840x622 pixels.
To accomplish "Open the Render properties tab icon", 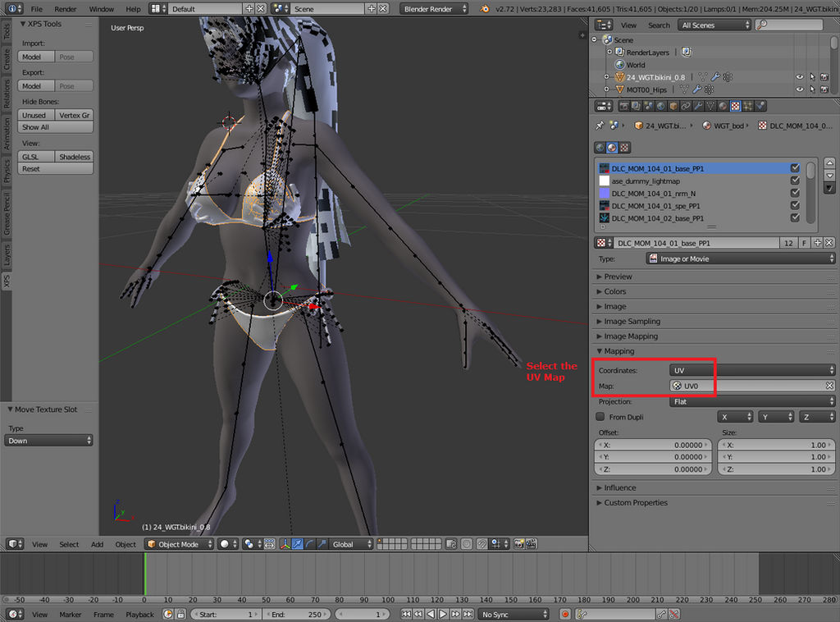I will tap(623, 106).
